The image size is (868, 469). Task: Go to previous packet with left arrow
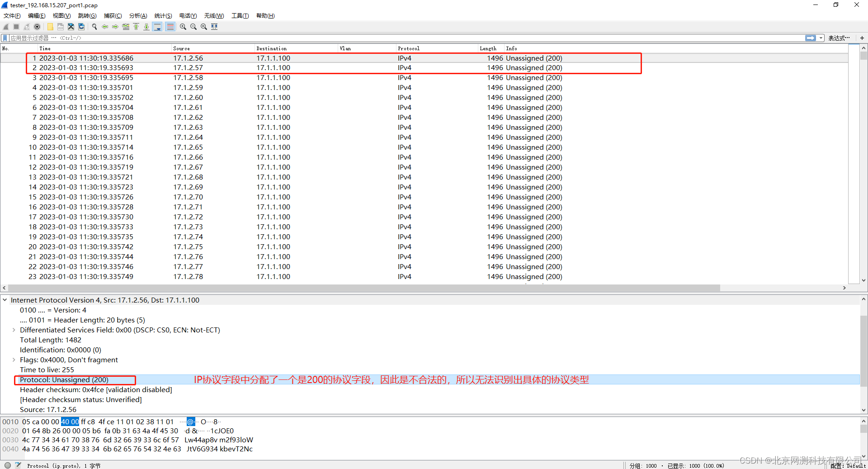point(104,27)
